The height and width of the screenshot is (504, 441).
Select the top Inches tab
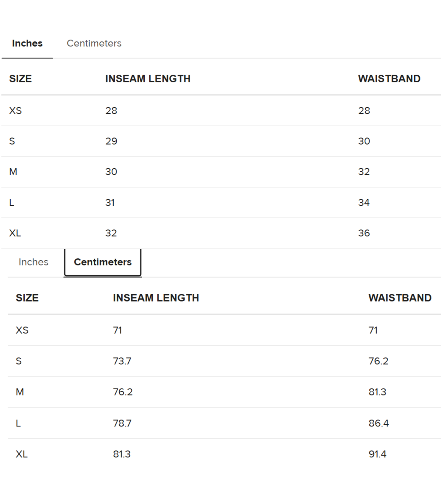click(27, 43)
